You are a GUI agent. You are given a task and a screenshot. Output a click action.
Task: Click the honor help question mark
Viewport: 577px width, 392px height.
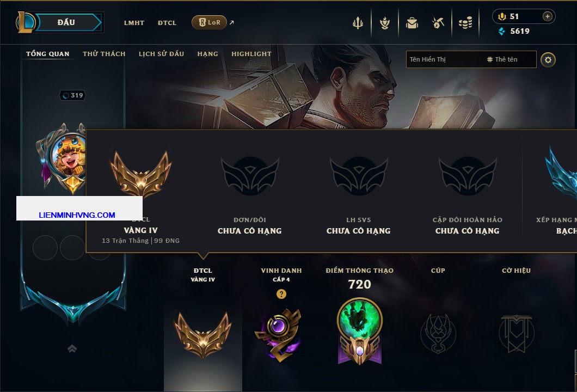coord(281,294)
